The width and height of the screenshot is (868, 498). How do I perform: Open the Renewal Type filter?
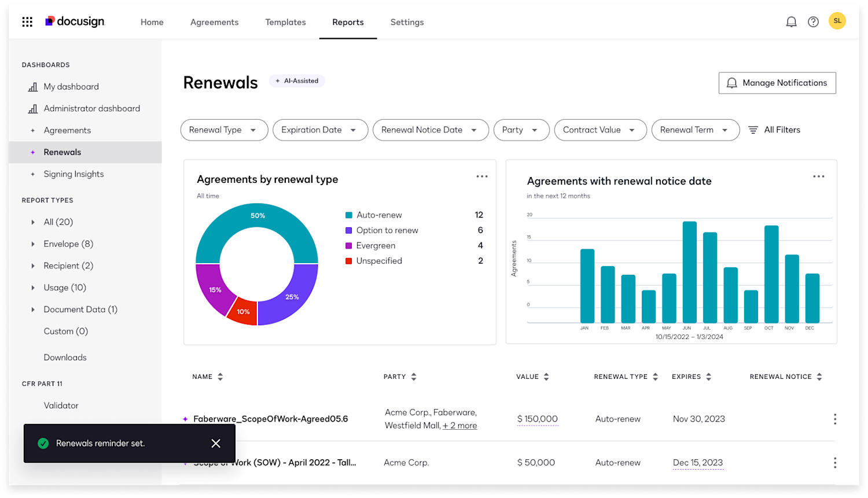point(224,130)
